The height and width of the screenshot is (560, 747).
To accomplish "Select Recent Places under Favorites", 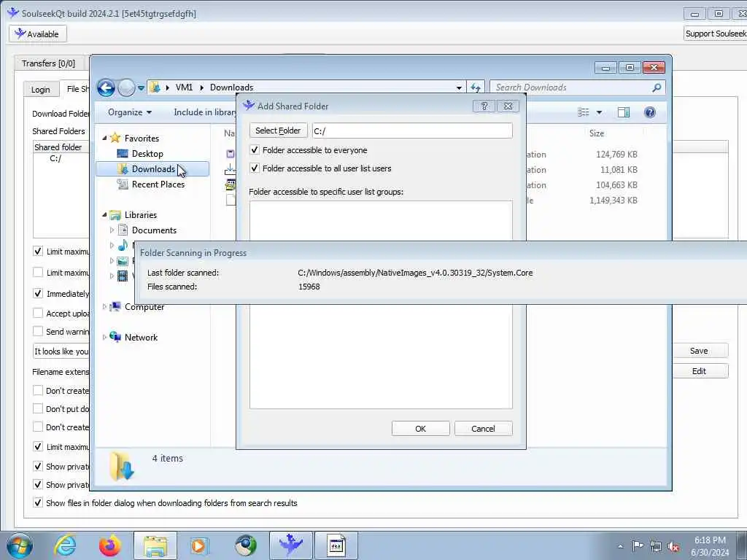I will [x=158, y=184].
